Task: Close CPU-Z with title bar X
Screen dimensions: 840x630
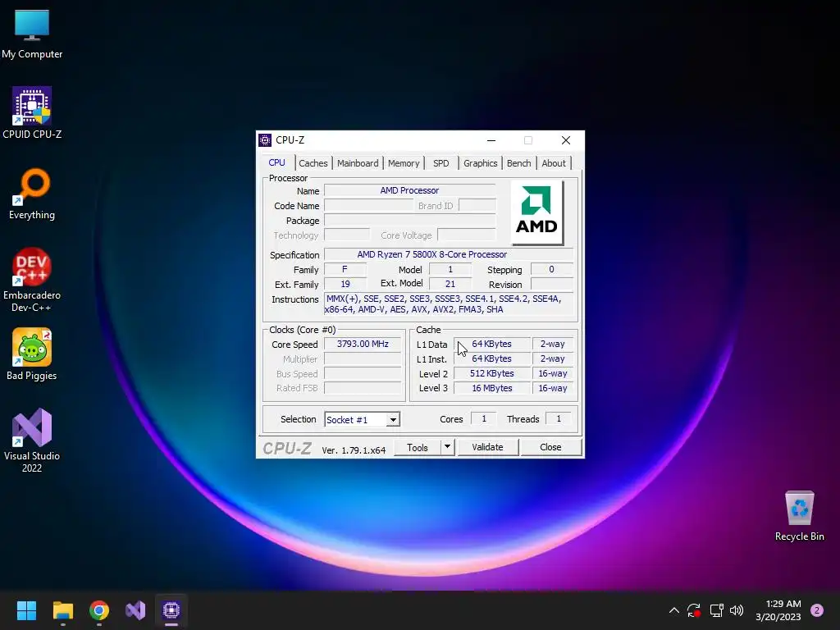Action: (x=566, y=140)
